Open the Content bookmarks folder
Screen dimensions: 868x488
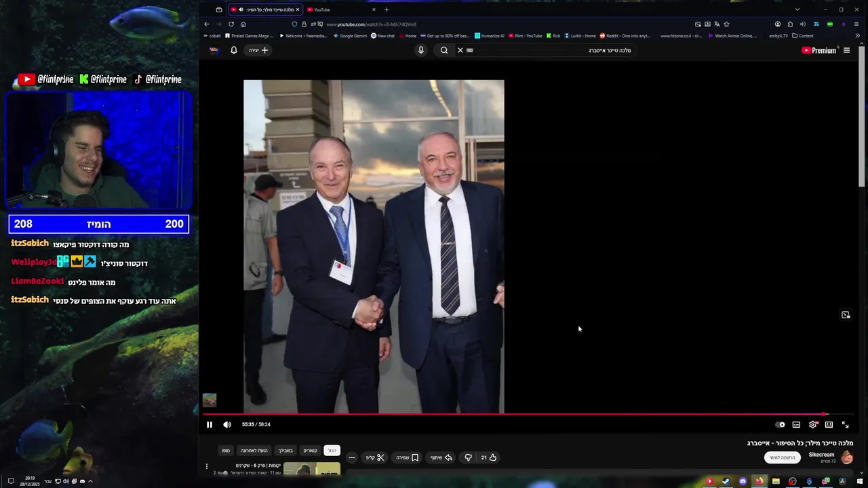(x=803, y=36)
